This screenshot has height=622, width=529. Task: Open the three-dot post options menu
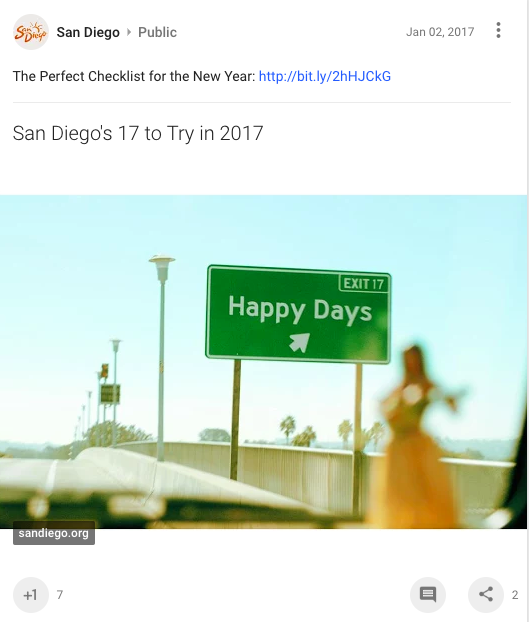coord(498,31)
